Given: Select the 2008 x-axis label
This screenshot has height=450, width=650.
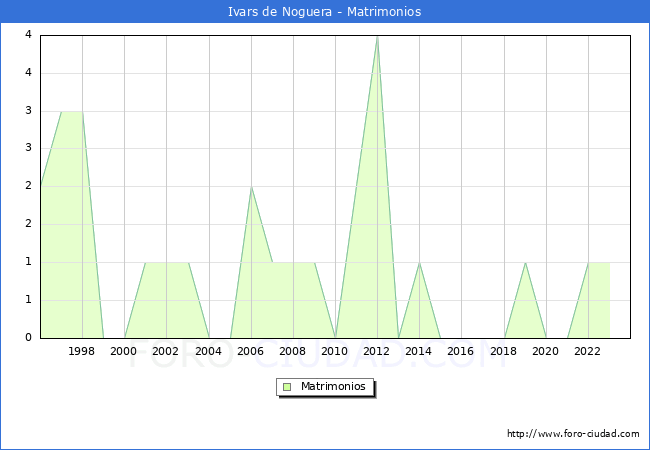Looking at the screenshot, I should 293,351.
